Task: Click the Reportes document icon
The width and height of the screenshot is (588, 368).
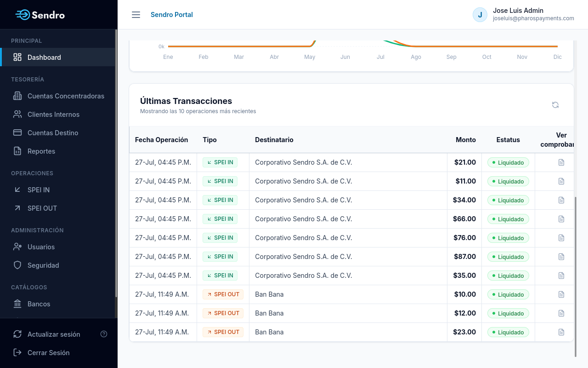Action: pyautogui.click(x=17, y=151)
